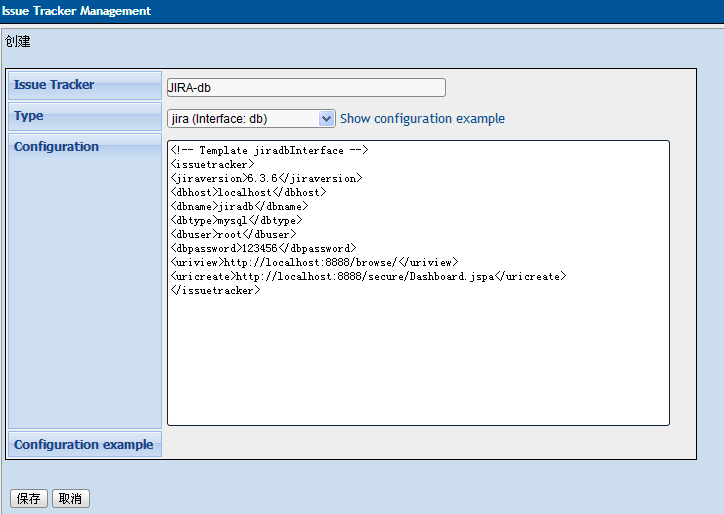Click the dbtype mysql line

click(x=236, y=220)
